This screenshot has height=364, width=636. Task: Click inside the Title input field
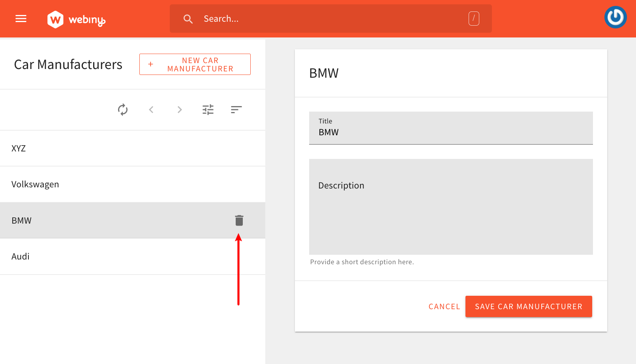[x=450, y=132]
